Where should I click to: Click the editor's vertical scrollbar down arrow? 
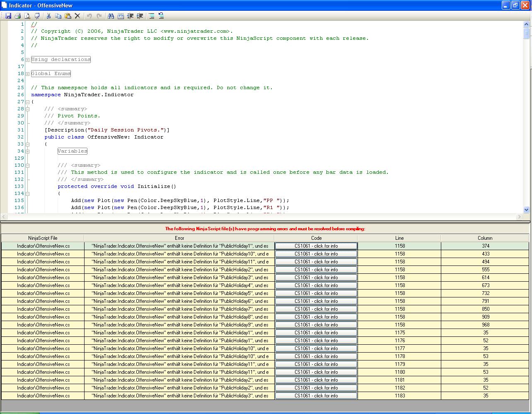coord(527,210)
